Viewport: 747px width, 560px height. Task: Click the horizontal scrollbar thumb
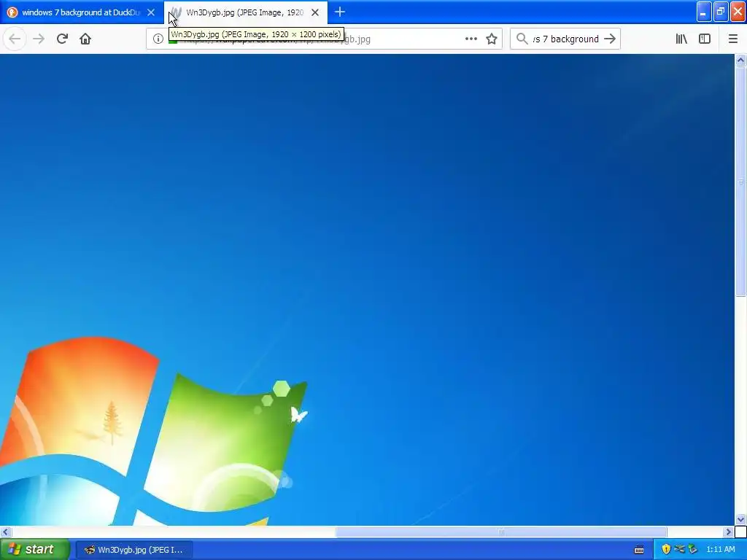pos(500,532)
